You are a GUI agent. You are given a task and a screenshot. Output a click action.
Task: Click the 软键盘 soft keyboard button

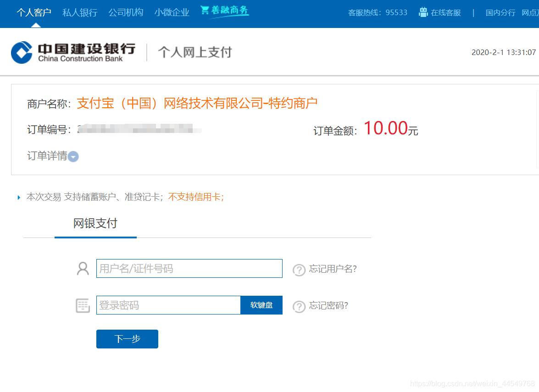[x=261, y=305]
